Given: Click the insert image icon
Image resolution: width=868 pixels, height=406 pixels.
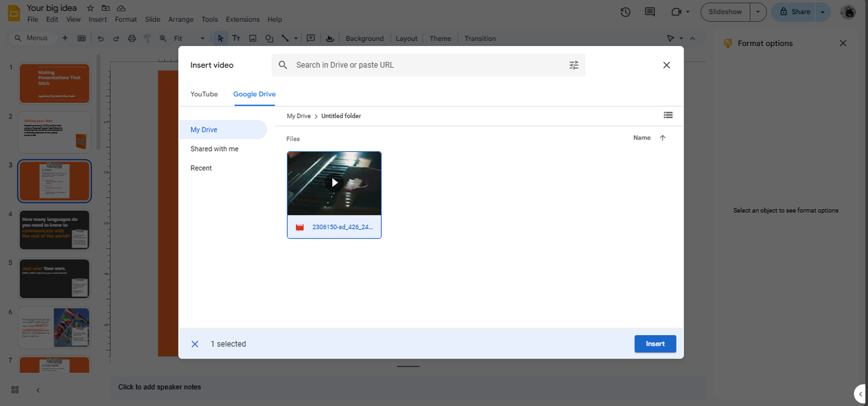Looking at the screenshot, I should (x=252, y=39).
